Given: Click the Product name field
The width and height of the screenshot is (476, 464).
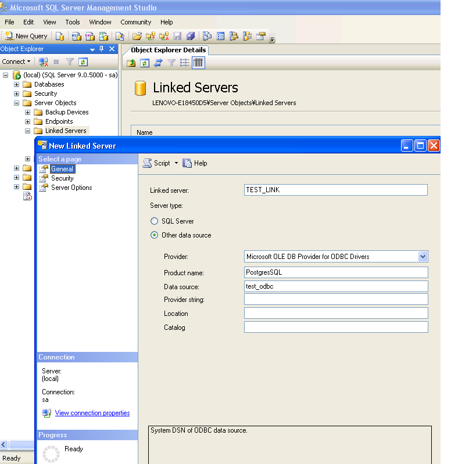Looking at the screenshot, I should click(x=336, y=272).
